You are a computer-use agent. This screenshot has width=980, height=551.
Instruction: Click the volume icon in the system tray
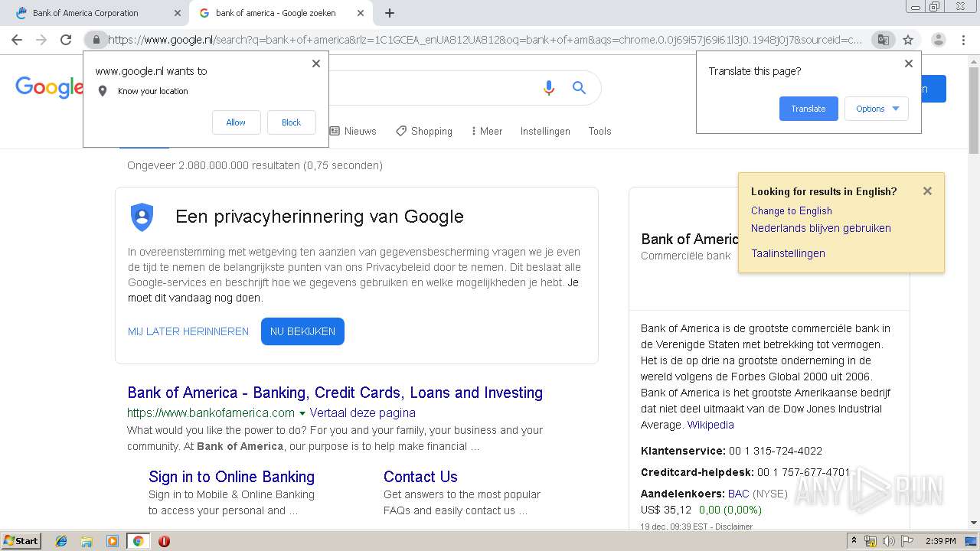pyautogui.click(x=888, y=541)
